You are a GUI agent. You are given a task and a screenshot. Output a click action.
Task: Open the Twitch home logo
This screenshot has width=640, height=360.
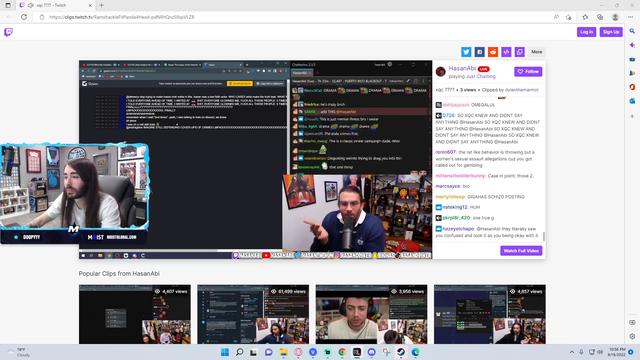point(8,32)
